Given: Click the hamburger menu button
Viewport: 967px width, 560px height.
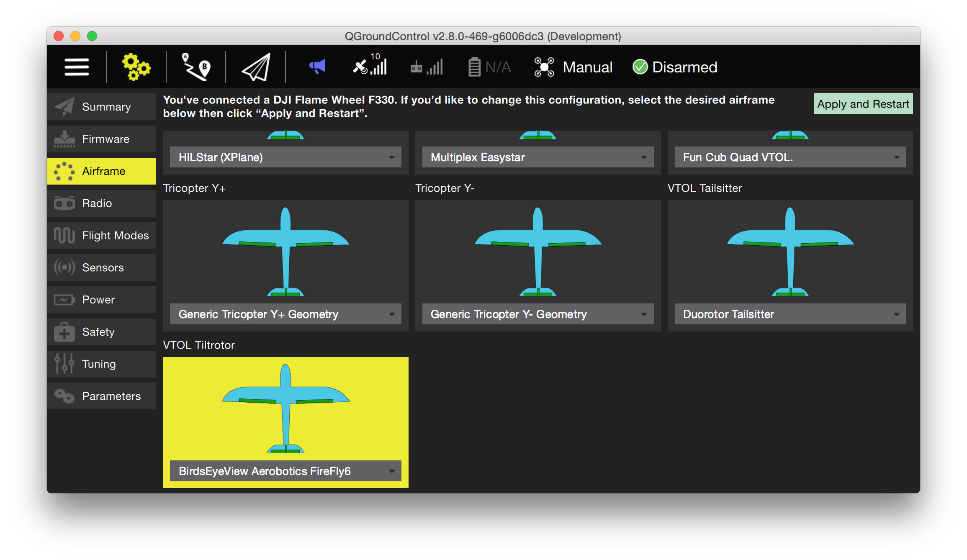Looking at the screenshot, I should pyautogui.click(x=75, y=67).
